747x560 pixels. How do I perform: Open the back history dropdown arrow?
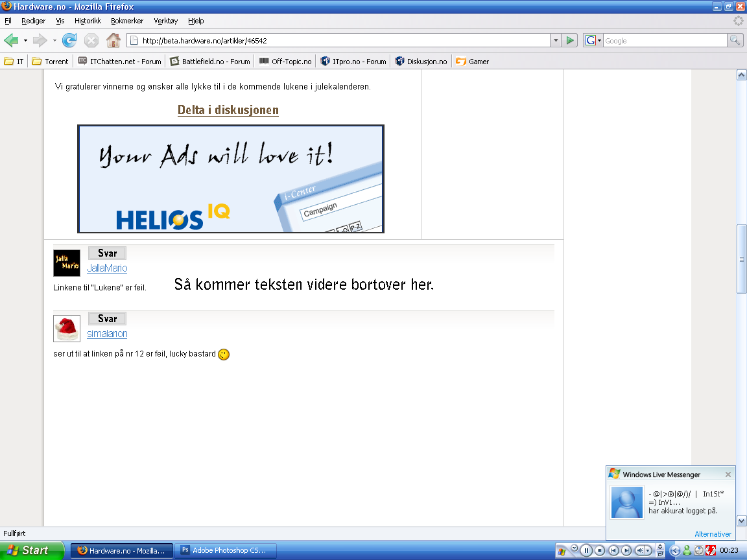pyautogui.click(x=25, y=40)
